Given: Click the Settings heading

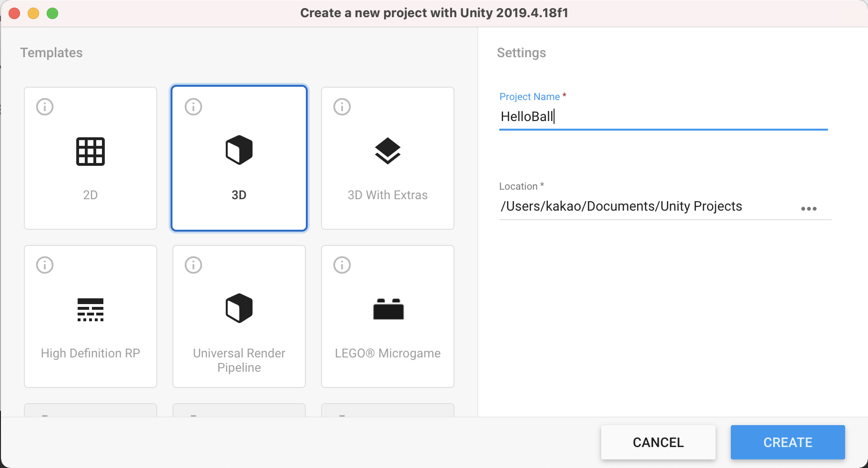Looking at the screenshot, I should pos(522,53).
